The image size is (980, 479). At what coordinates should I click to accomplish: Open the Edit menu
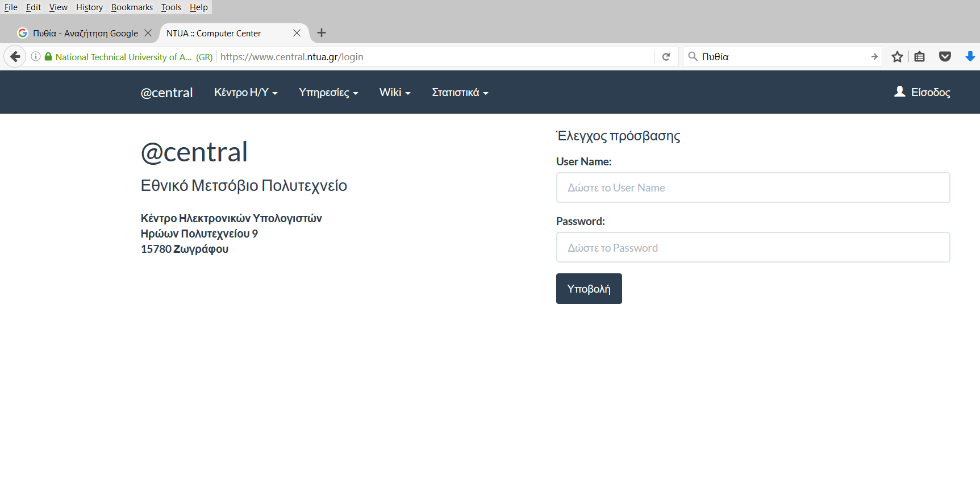tap(34, 7)
